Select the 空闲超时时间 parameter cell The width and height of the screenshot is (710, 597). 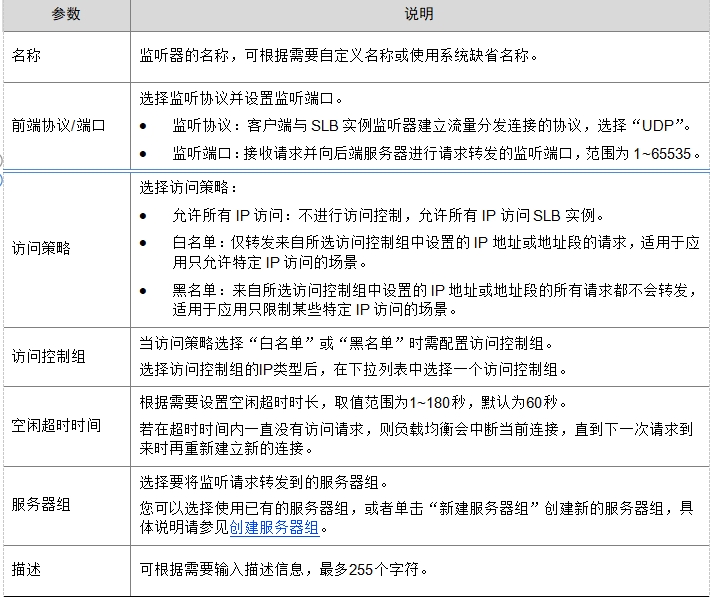point(67,426)
